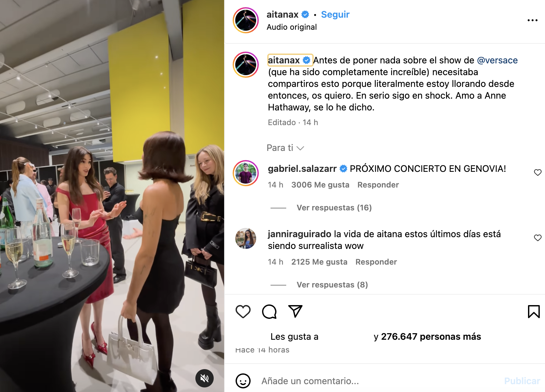Expand Ver respuestas (16) replies
This screenshot has width=545, height=392.
pyautogui.click(x=334, y=208)
